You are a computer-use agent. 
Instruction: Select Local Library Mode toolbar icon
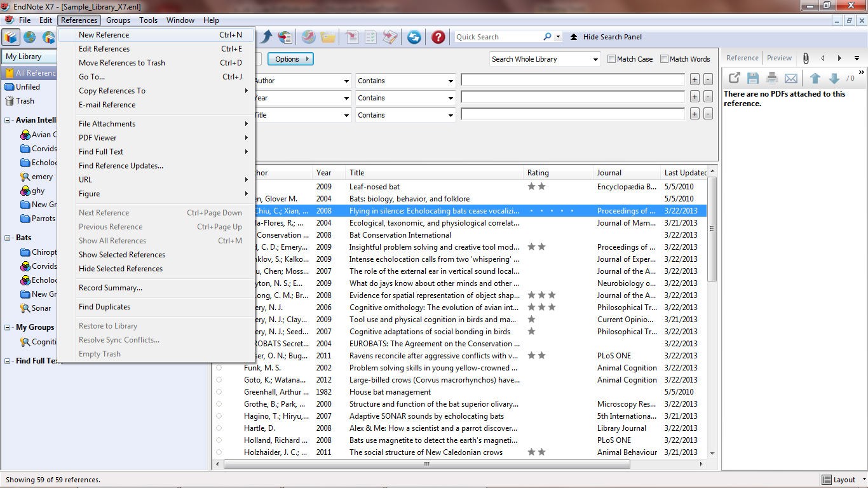(11, 37)
